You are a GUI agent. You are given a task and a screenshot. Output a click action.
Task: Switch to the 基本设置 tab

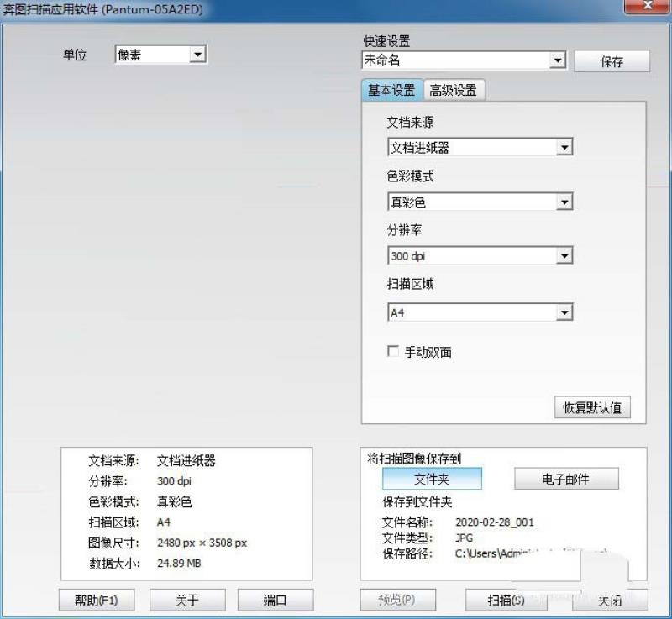click(391, 90)
